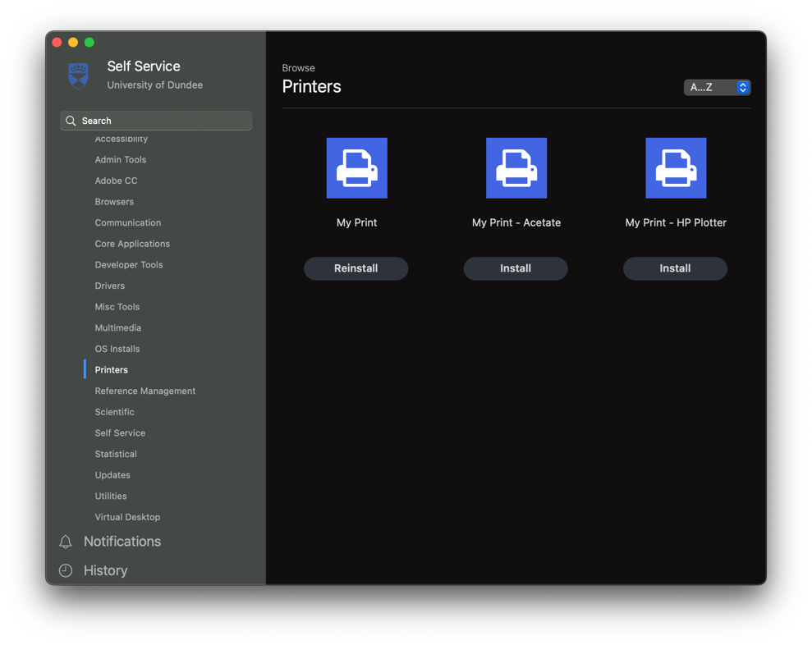The width and height of the screenshot is (812, 645).
Task: Click the My Print - Acetate printer icon
Action: (516, 167)
